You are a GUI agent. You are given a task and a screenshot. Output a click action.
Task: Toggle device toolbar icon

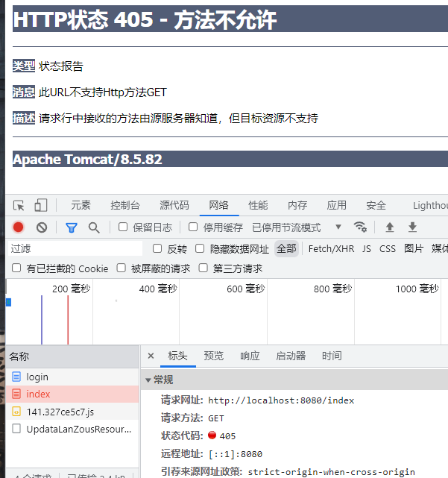41,206
